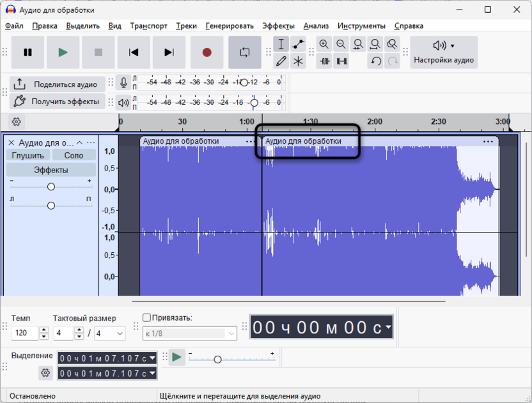
Task: Check the Привязать snapping checkbox
Action: click(x=146, y=317)
